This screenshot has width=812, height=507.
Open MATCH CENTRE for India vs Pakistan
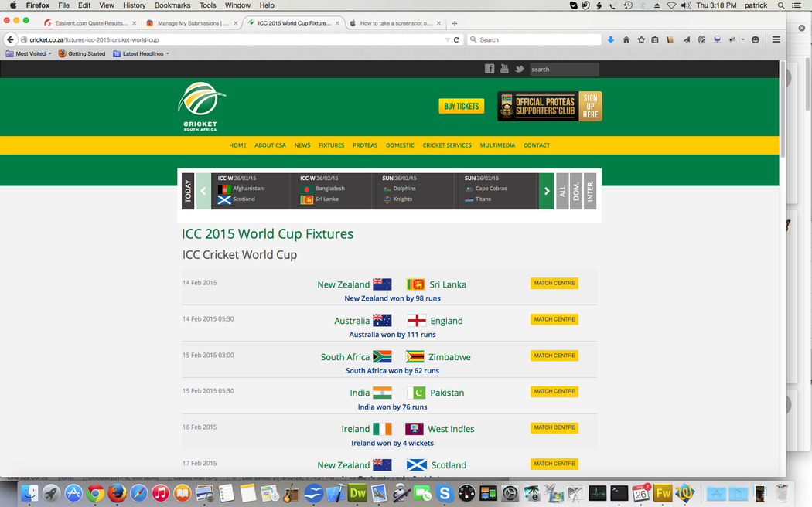(554, 392)
